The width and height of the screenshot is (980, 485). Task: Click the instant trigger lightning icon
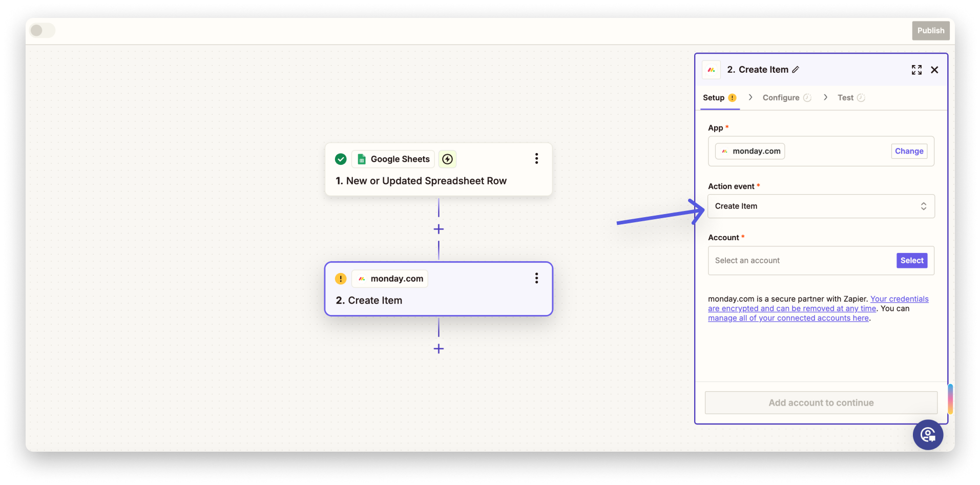tap(447, 159)
